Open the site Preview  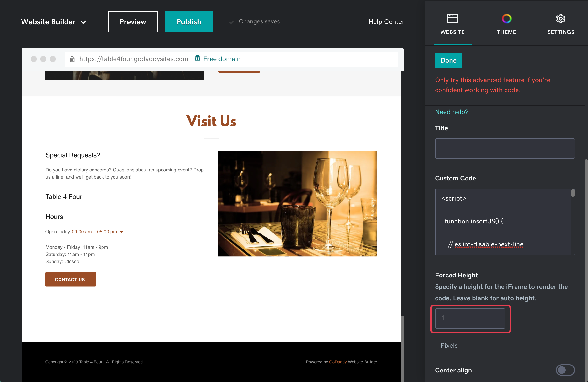[132, 22]
